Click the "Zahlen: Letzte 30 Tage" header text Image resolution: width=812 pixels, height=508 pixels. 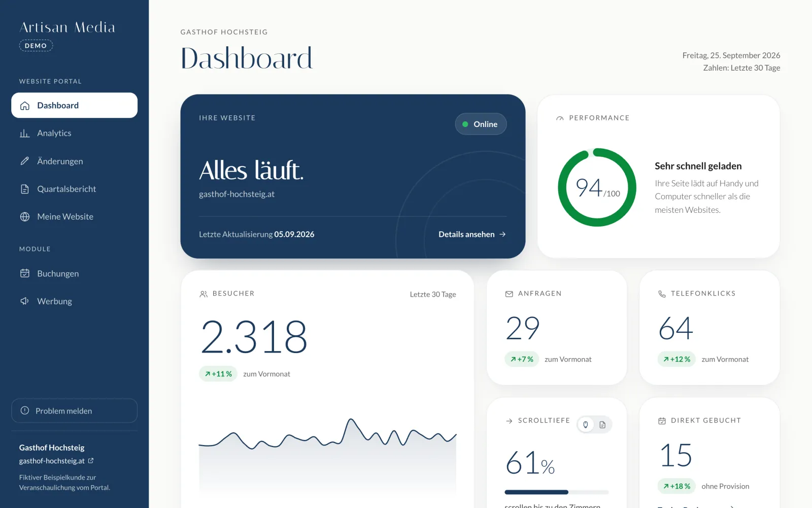point(741,68)
